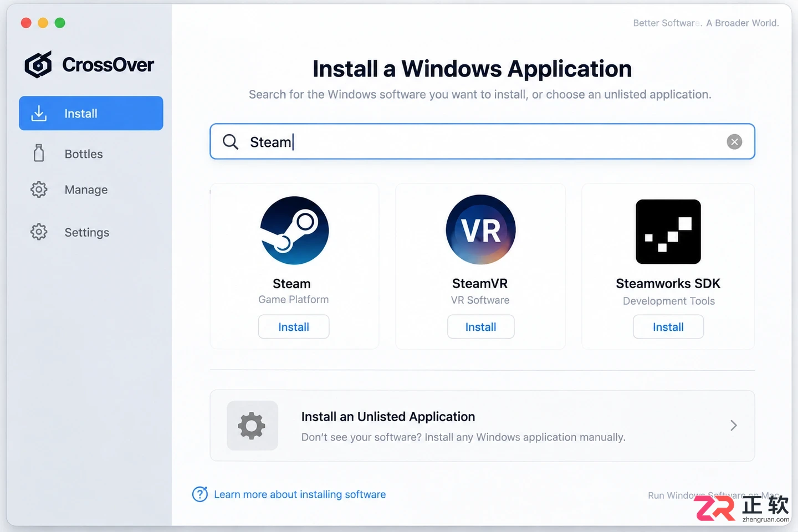
Task: Expand the Install an Unlisted Application chevron
Action: tap(733, 425)
